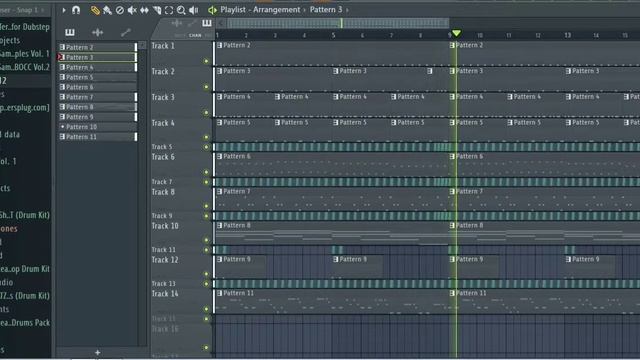
Task: Select Pattern 6 in picker list
Action: pos(97,87)
